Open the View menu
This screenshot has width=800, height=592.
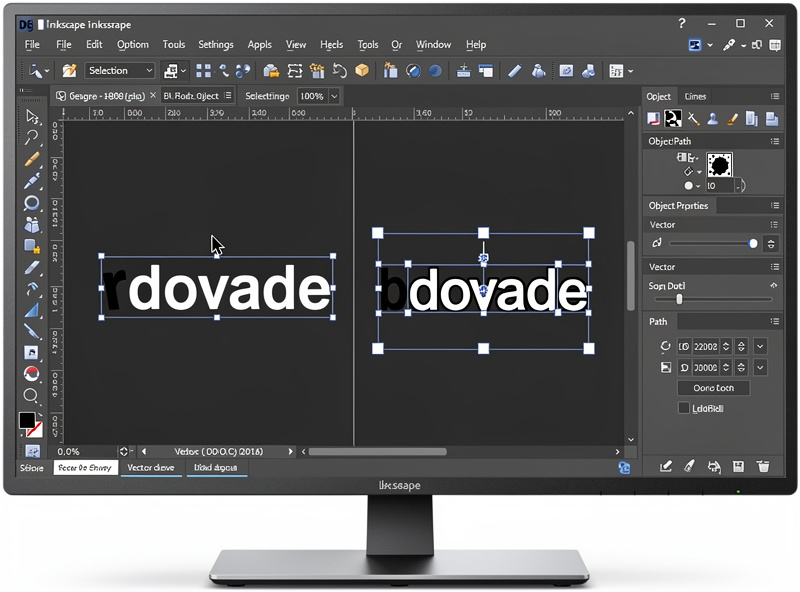tap(296, 45)
